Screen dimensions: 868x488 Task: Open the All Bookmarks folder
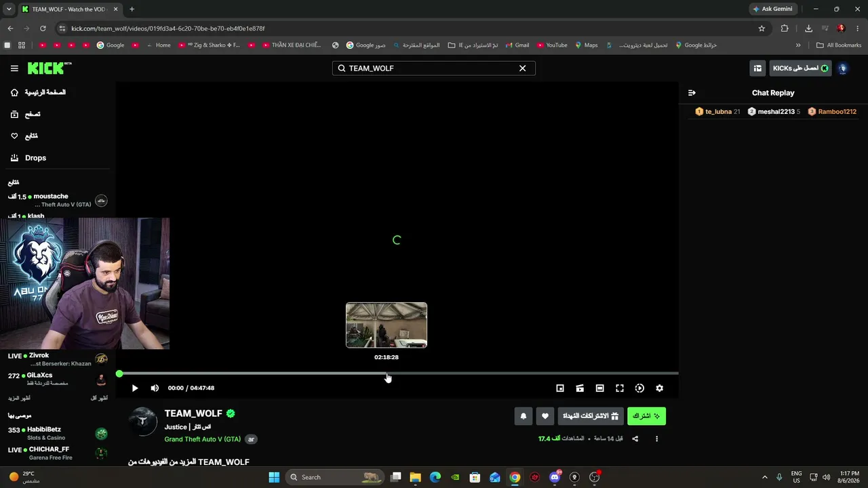(x=839, y=45)
